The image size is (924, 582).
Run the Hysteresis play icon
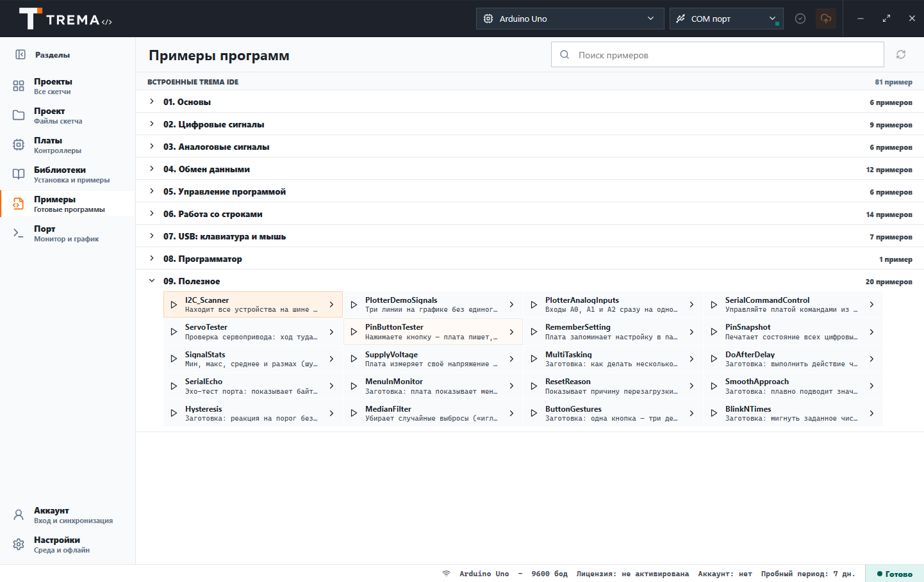(x=174, y=414)
